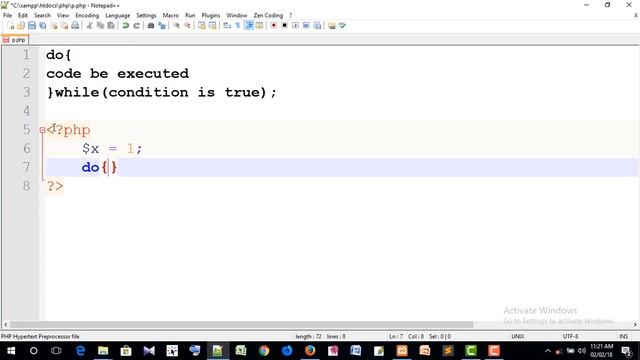
Task: Open the Settings menu
Action: pos(146,16)
